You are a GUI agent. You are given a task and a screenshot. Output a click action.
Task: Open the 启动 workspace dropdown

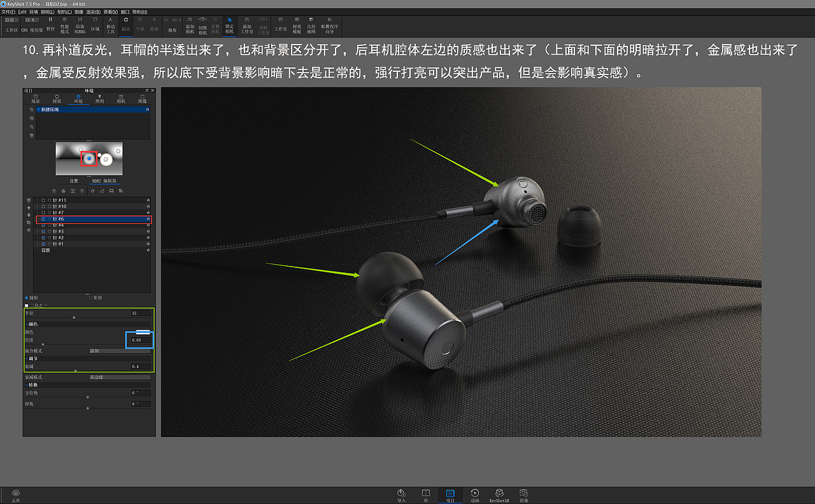point(11,20)
